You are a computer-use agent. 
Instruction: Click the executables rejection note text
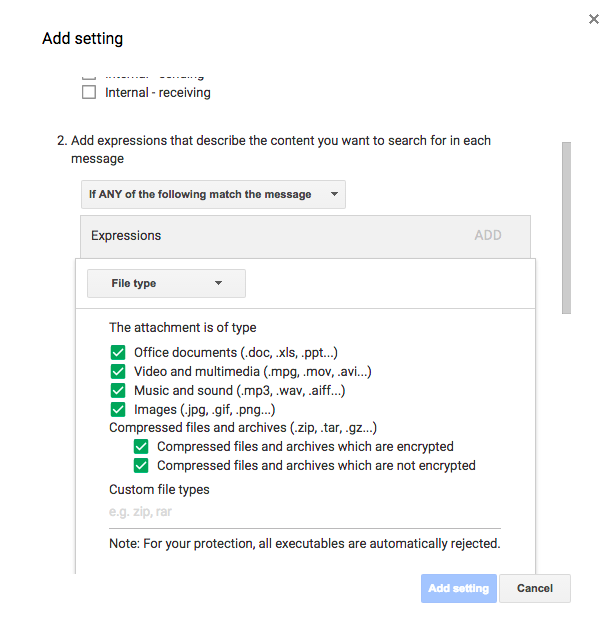point(304,544)
